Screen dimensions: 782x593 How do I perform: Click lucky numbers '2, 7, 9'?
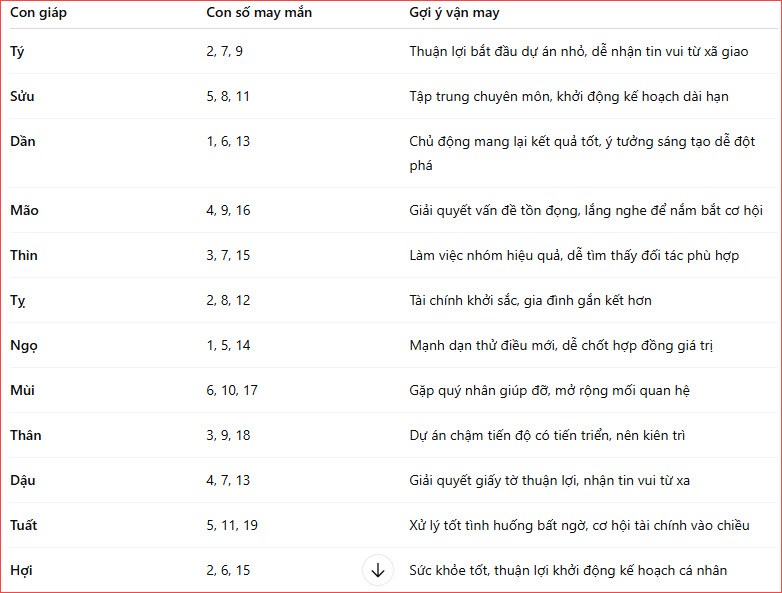click(x=224, y=51)
